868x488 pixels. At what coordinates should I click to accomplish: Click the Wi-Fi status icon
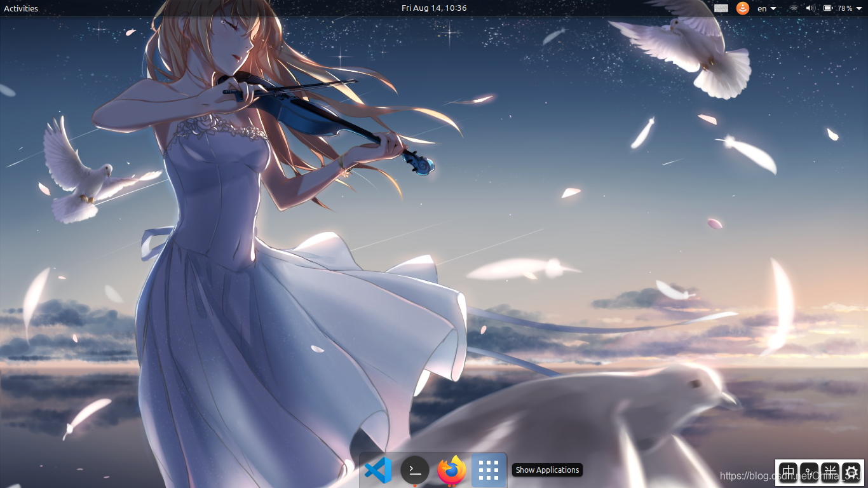click(x=794, y=8)
